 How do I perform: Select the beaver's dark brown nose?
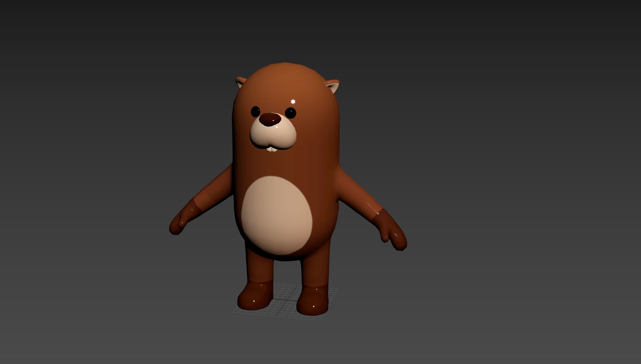pos(270,119)
